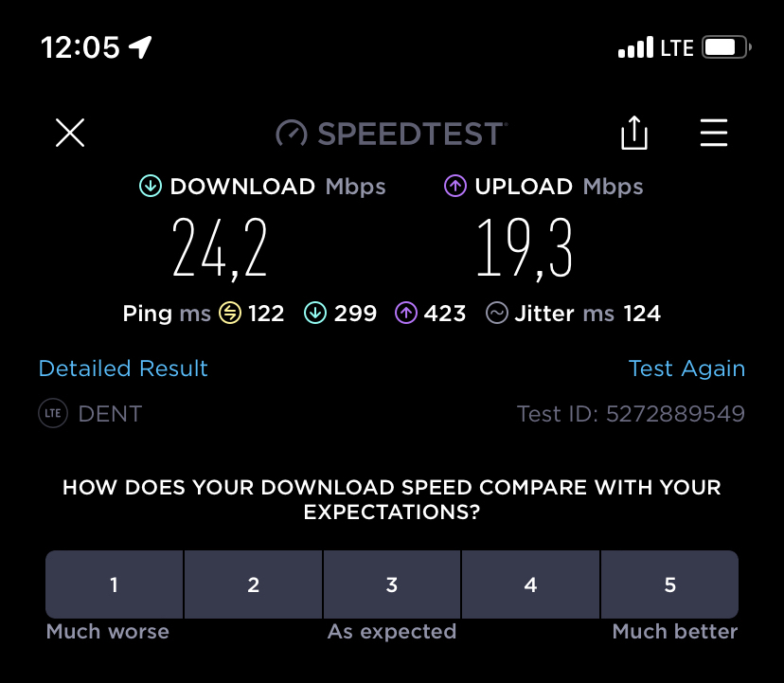Tap the teal download arrow icon
The width and height of the screenshot is (784, 683).
pos(151,186)
